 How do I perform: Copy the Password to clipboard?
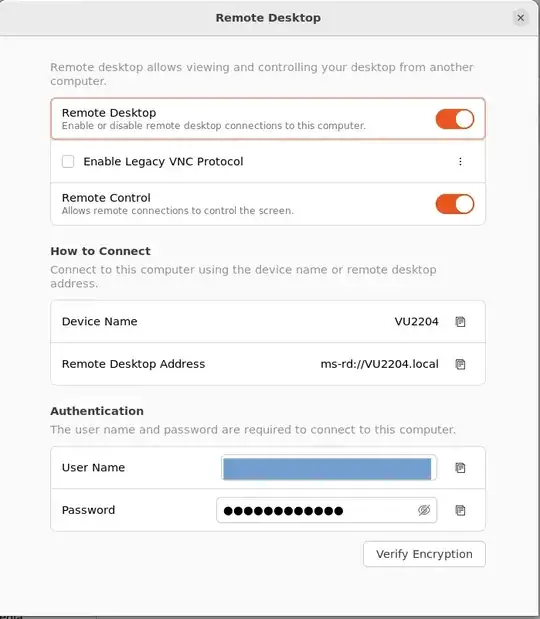pos(460,510)
